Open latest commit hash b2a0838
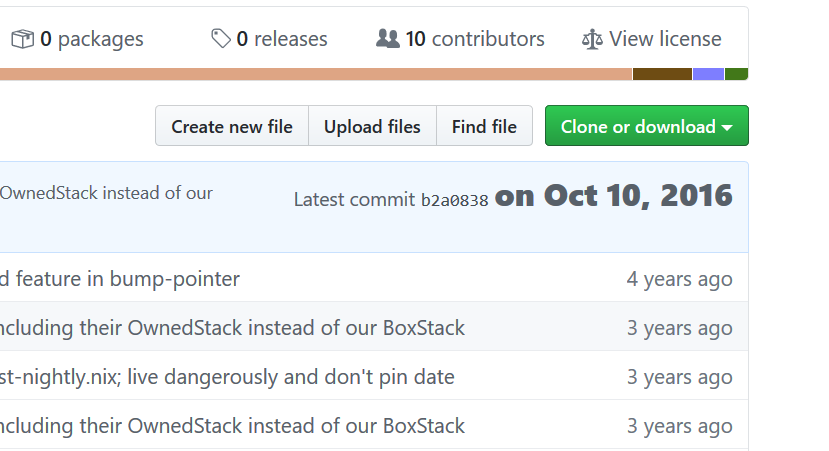The image size is (829, 451). (x=454, y=200)
